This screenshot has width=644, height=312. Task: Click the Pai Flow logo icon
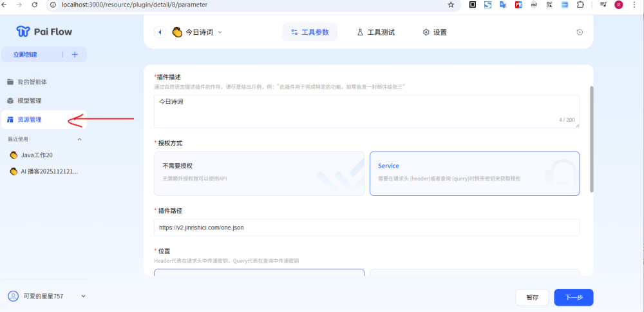click(x=23, y=31)
